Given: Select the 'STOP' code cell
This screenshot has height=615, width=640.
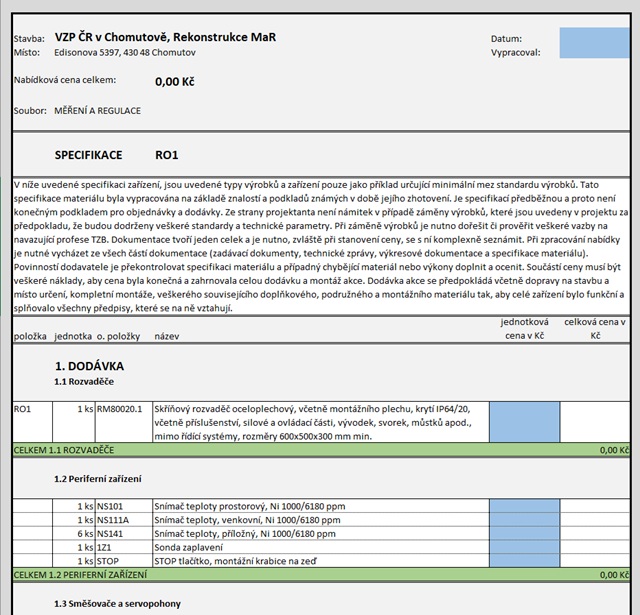Looking at the screenshot, I should 124,561.
